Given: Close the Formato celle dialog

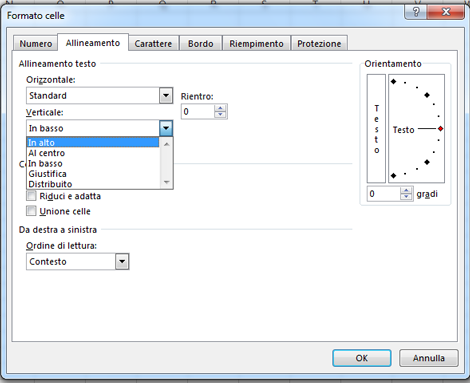Looking at the screenshot, I should pyautogui.click(x=446, y=12).
